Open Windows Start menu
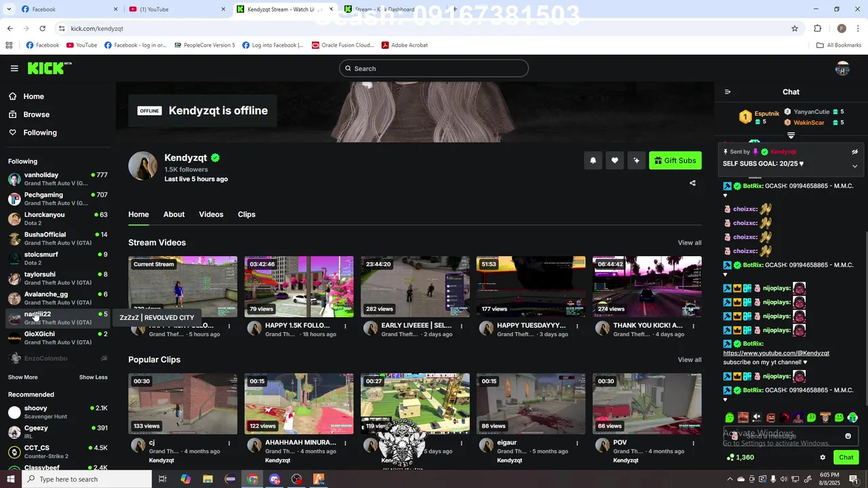Viewport: 868px width, 488px height. click(x=10, y=479)
